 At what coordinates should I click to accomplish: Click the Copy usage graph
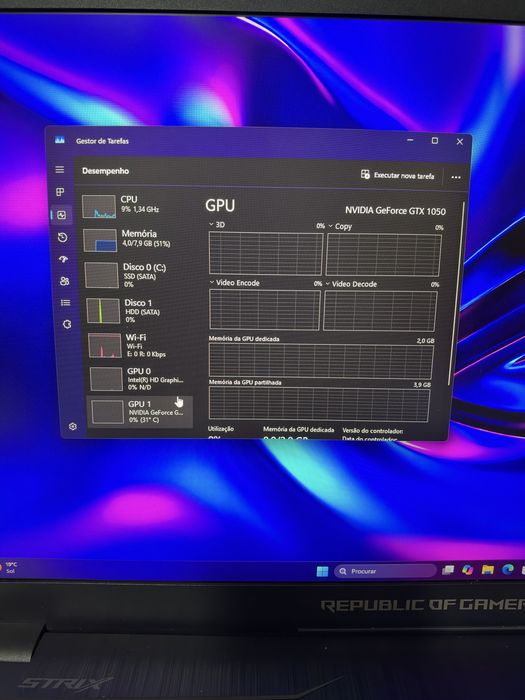click(383, 254)
